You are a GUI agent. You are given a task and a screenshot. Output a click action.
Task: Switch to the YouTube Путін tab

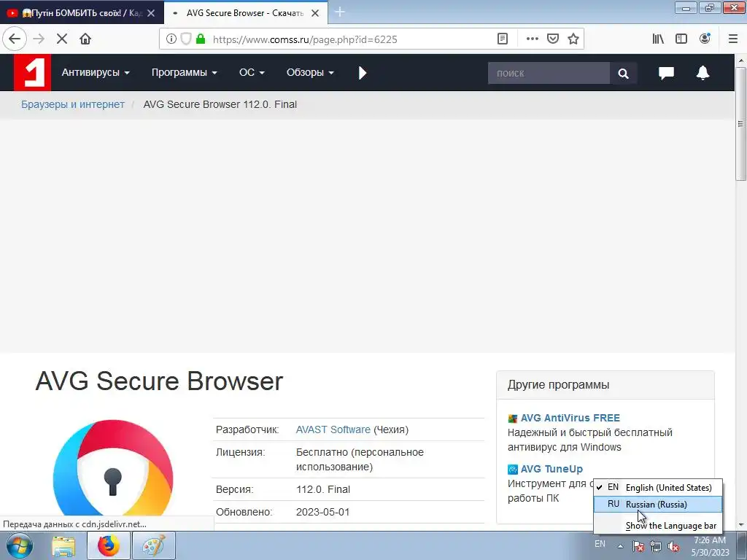82,13
